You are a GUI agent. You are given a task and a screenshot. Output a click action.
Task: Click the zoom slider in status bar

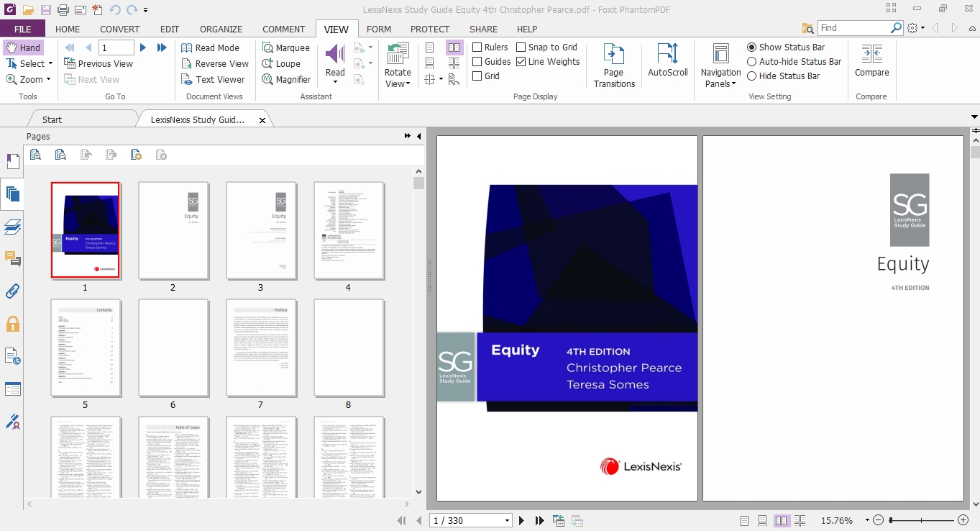tap(922, 520)
